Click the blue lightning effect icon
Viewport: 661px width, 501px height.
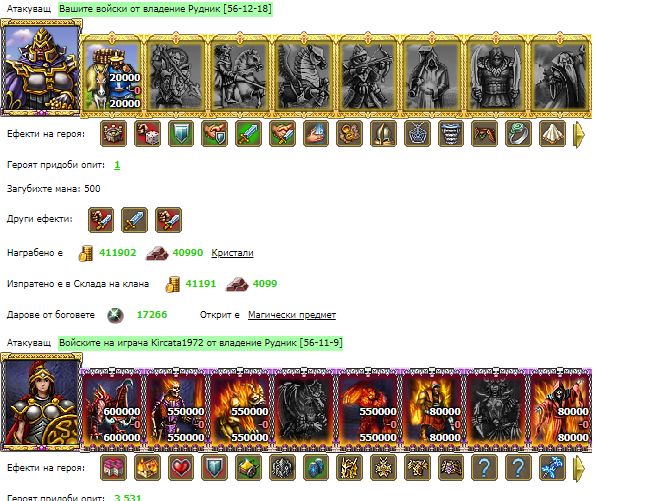coord(552,468)
